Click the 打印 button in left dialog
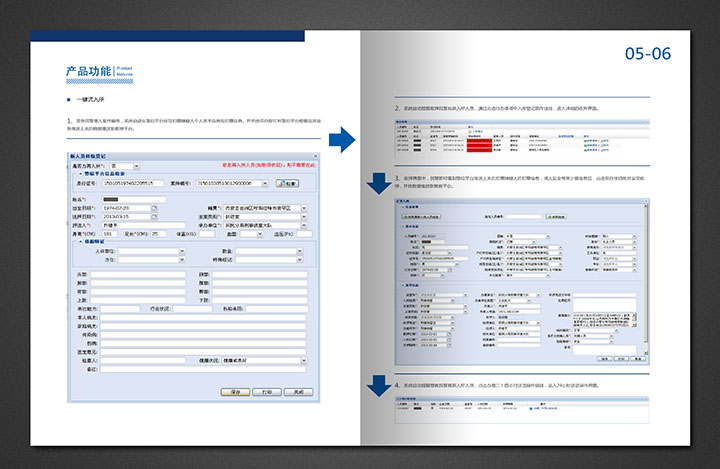This screenshot has width=720, height=469. 268,392
